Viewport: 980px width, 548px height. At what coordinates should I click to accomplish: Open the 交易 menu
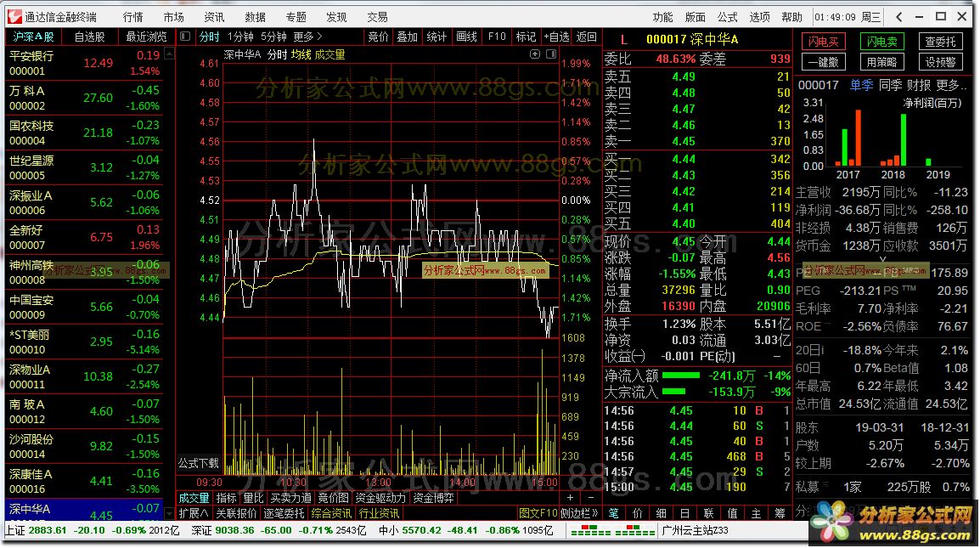click(x=377, y=17)
